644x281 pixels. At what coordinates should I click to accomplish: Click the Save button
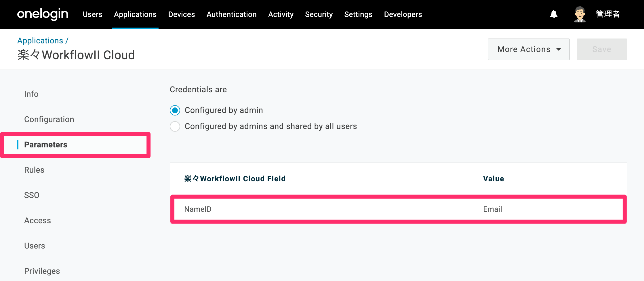[x=602, y=49]
